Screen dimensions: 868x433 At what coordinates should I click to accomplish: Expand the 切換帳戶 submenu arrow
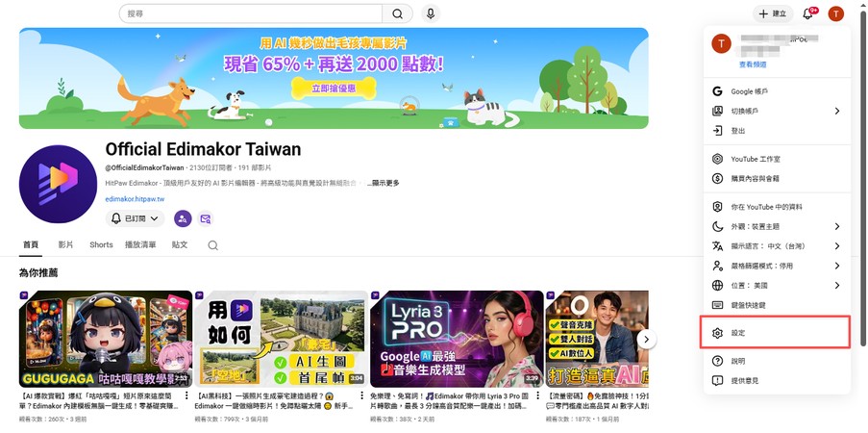(x=837, y=111)
